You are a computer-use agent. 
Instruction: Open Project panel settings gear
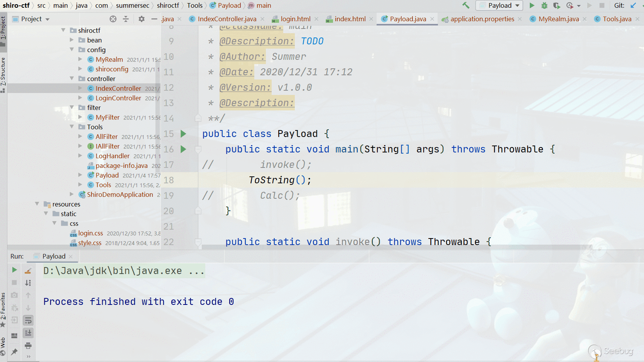pos(142,19)
